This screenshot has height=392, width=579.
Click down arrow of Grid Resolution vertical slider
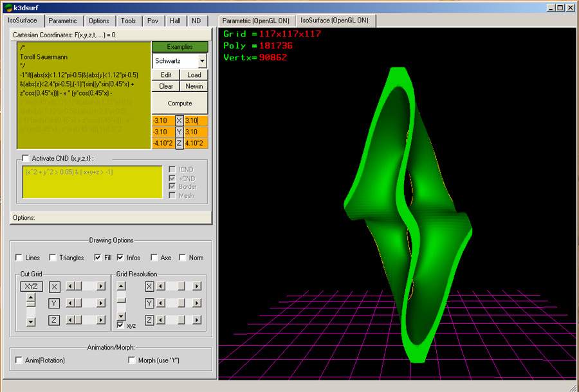[x=122, y=316]
